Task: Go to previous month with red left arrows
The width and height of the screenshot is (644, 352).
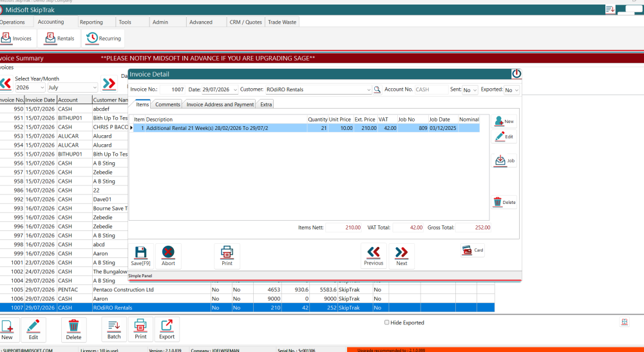Action: coord(6,83)
